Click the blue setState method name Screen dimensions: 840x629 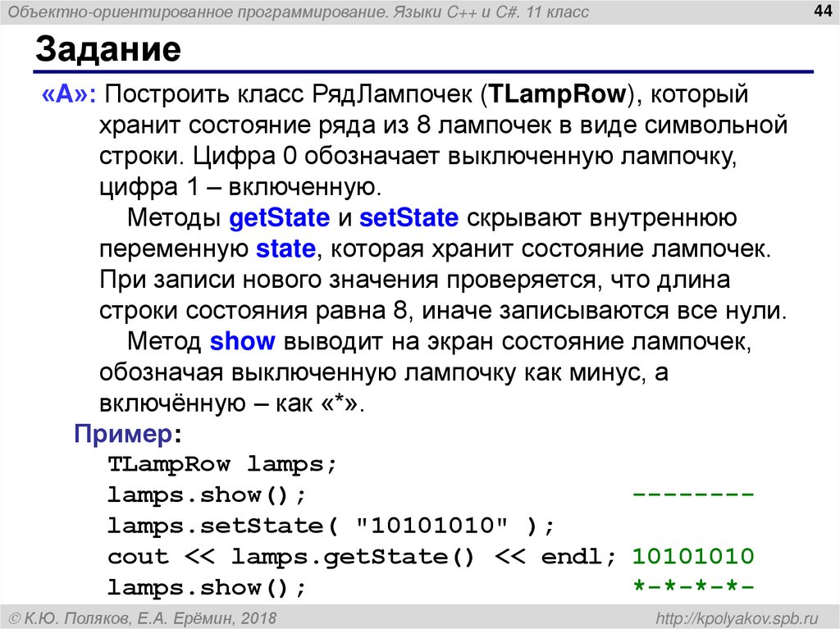pos(409,217)
